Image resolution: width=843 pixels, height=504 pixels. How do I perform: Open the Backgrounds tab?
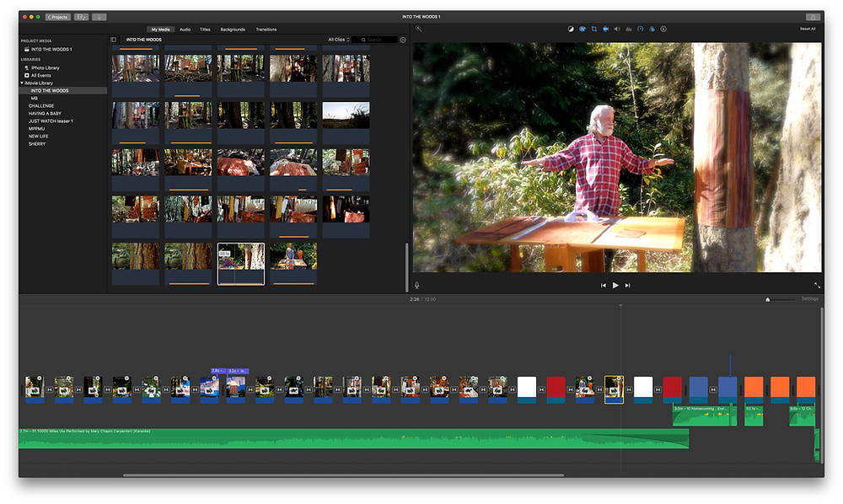pos(233,29)
